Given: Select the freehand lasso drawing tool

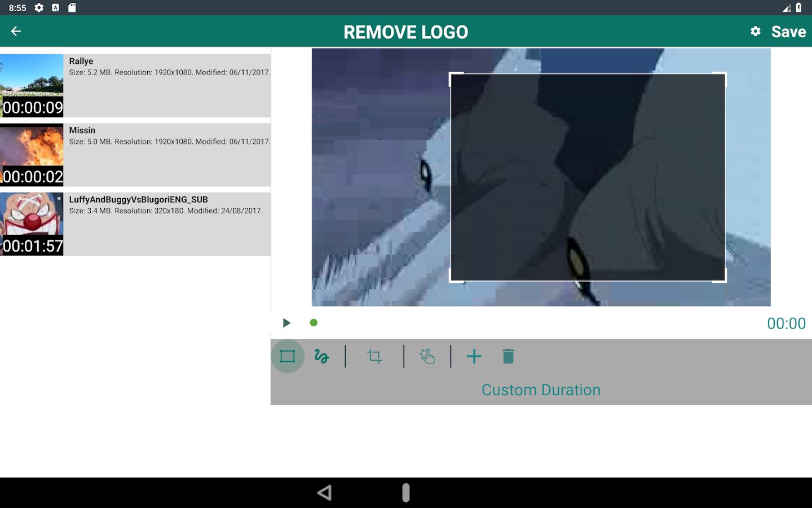Looking at the screenshot, I should point(321,356).
